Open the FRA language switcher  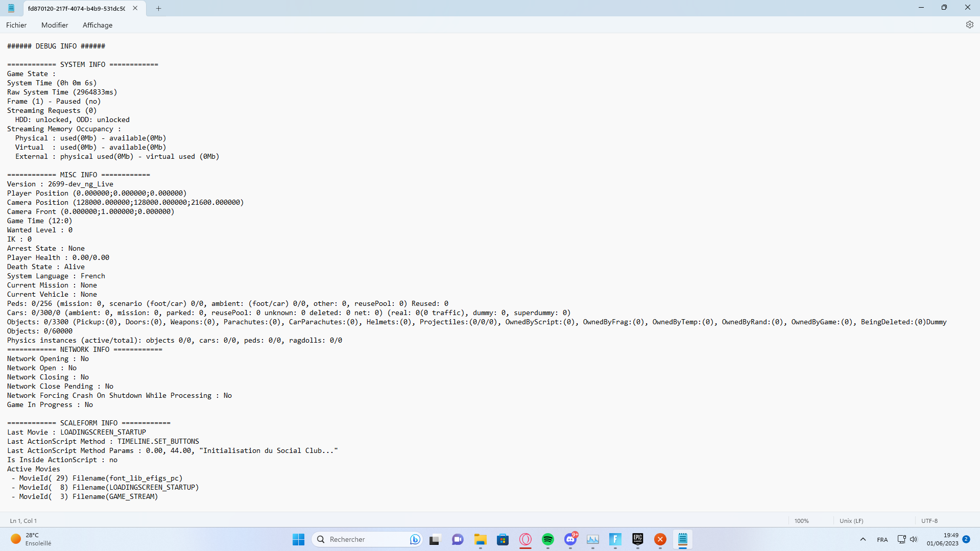click(882, 539)
